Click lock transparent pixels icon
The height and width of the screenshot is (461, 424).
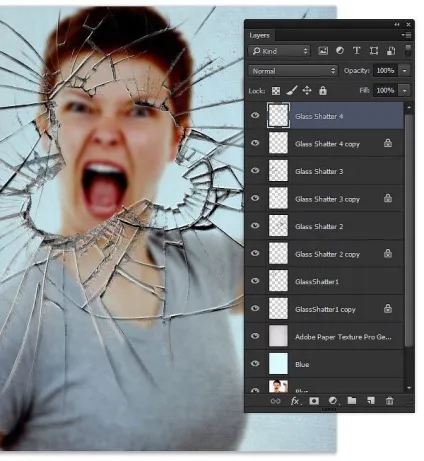pyautogui.click(x=276, y=91)
